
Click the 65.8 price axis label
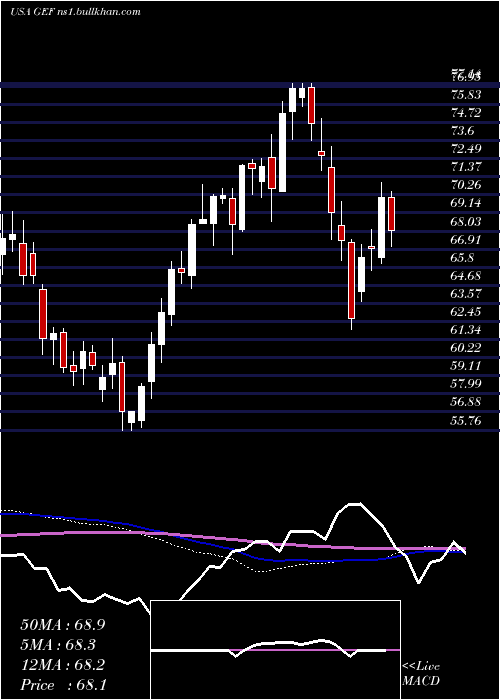tap(462, 258)
